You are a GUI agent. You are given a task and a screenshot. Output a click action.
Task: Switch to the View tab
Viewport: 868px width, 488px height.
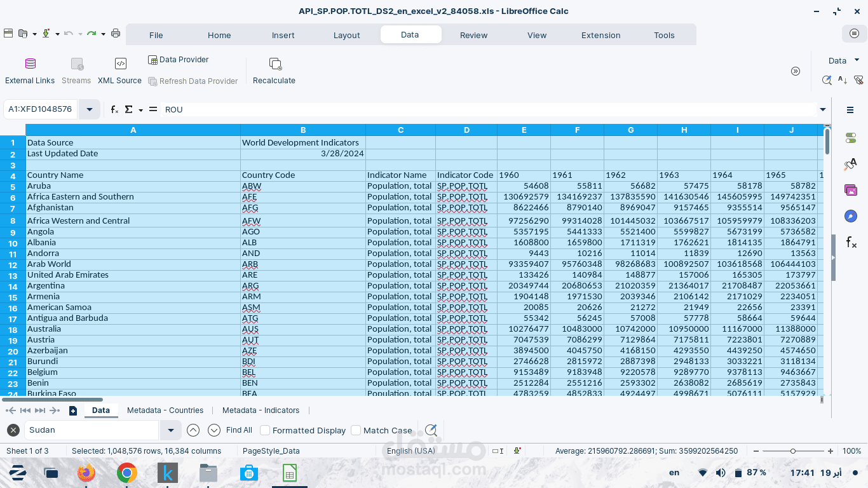537,35
